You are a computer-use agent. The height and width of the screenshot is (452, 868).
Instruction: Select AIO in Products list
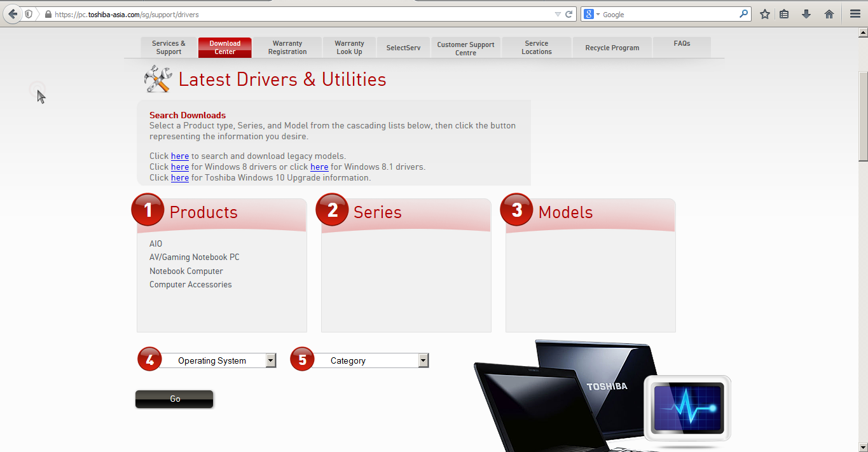pos(156,244)
